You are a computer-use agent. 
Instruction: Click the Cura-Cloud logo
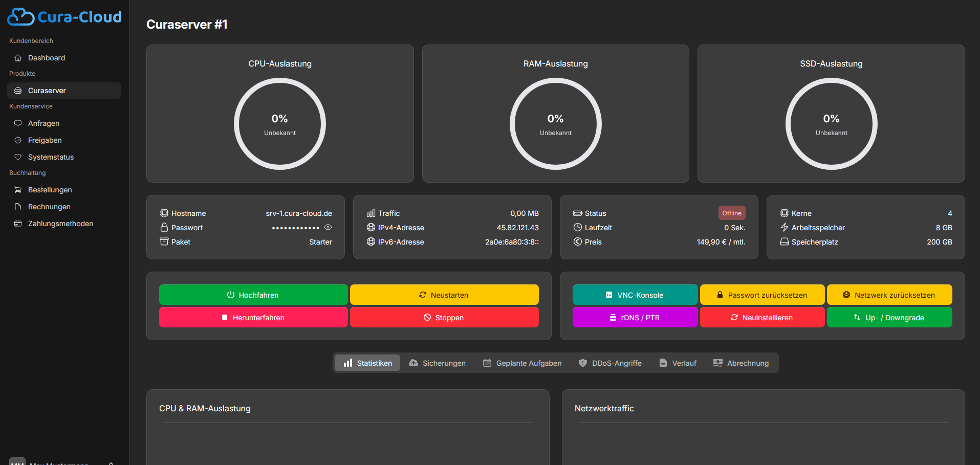[64, 17]
